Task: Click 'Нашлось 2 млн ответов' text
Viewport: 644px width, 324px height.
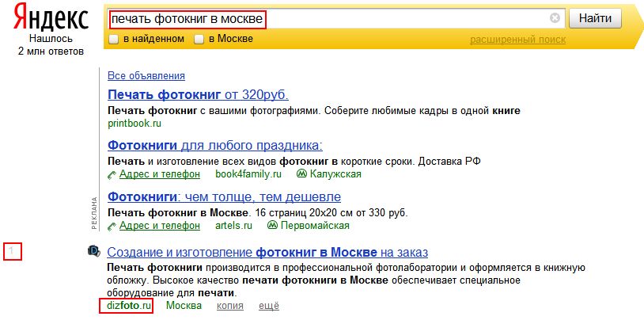Action: 51,45
